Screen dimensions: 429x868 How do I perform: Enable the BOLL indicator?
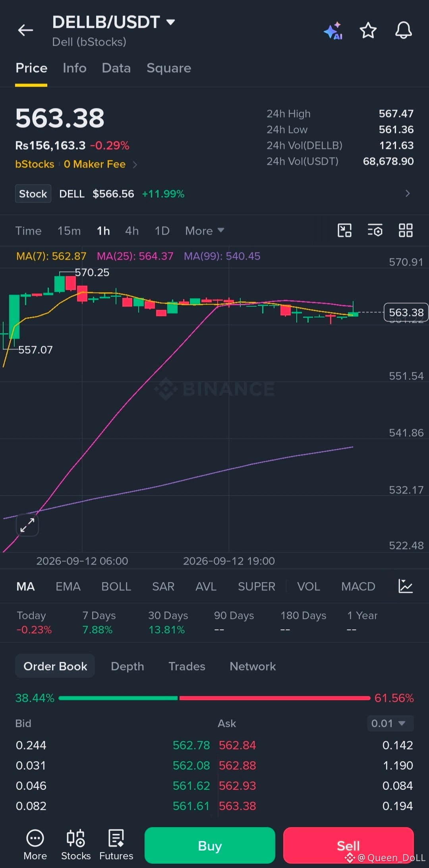[x=116, y=586]
